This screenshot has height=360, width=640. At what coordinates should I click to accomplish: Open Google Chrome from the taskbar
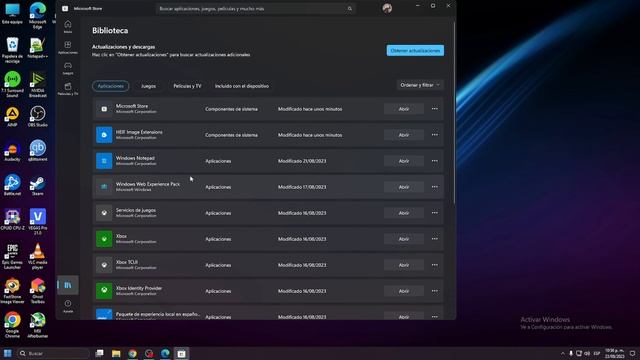click(x=132, y=353)
